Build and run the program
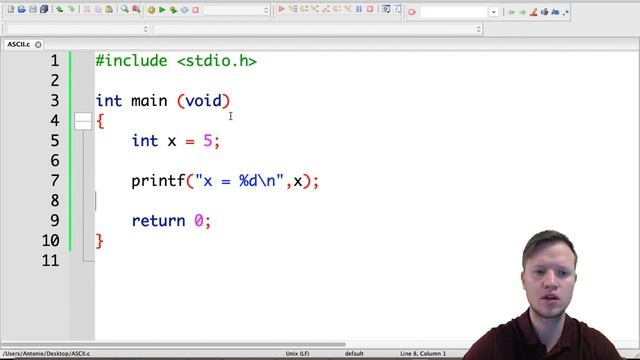 point(173,10)
